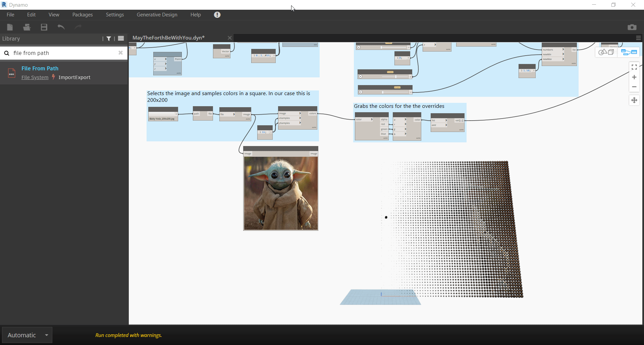The image size is (644, 345).
Task: Activate the pan tool
Action: pos(634,100)
